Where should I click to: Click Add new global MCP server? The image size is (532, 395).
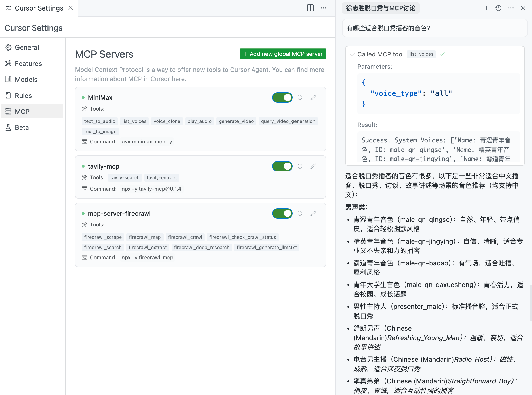coord(283,54)
